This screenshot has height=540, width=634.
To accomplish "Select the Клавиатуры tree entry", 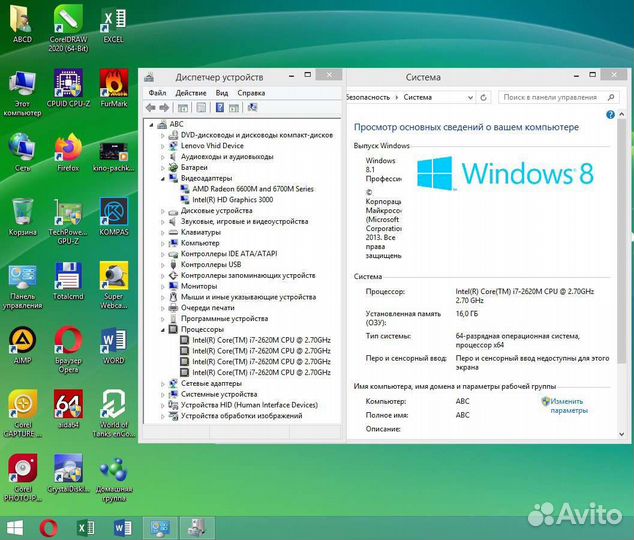I will click(x=201, y=232).
